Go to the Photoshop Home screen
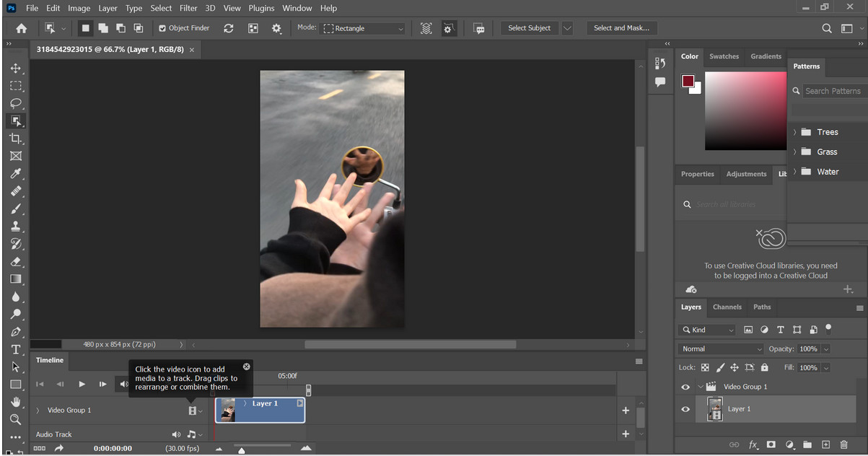The image size is (868, 456). pos(21,28)
